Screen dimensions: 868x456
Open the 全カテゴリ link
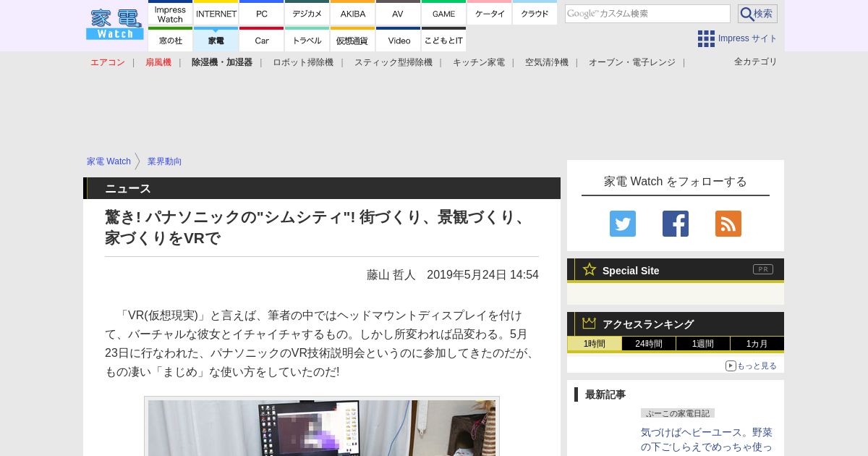click(x=756, y=62)
